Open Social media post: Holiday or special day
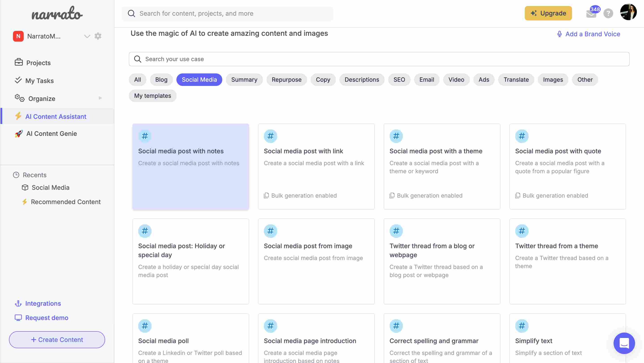 point(191,261)
